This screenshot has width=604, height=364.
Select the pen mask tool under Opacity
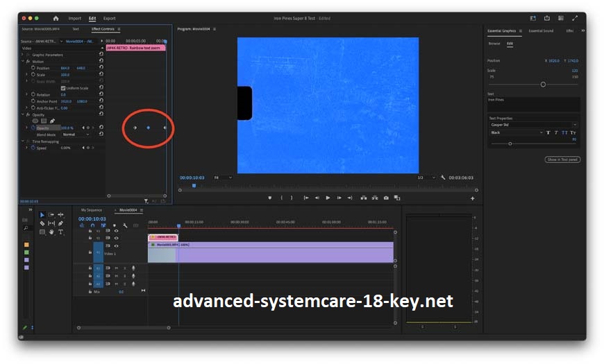click(x=51, y=121)
